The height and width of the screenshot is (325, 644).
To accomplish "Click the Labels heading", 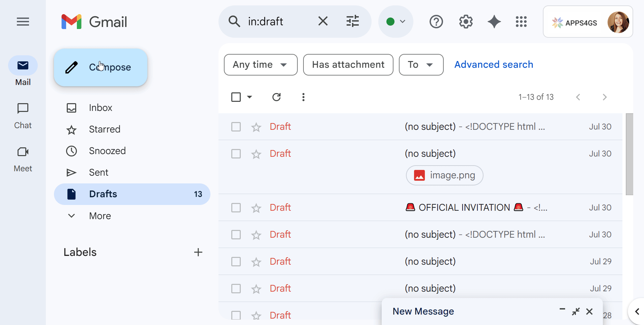I will [x=80, y=252].
